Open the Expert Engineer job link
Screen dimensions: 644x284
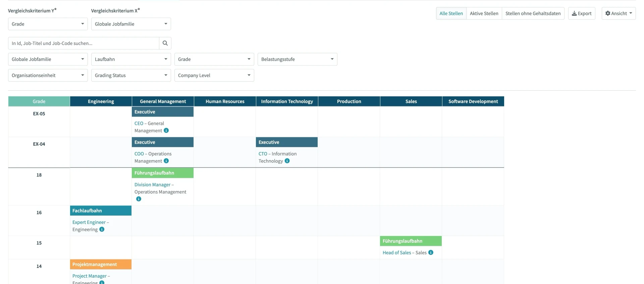[x=89, y=222]
